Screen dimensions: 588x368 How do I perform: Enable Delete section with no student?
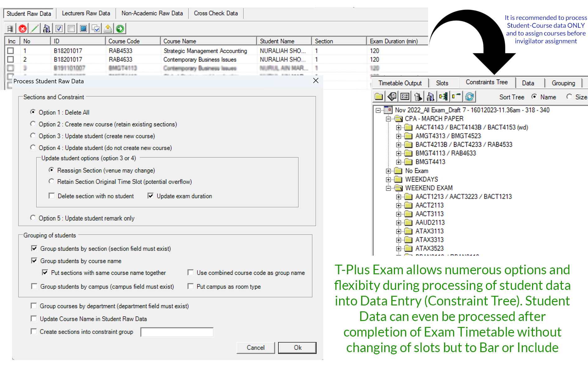pyautogui.click(x=52, y=196)
